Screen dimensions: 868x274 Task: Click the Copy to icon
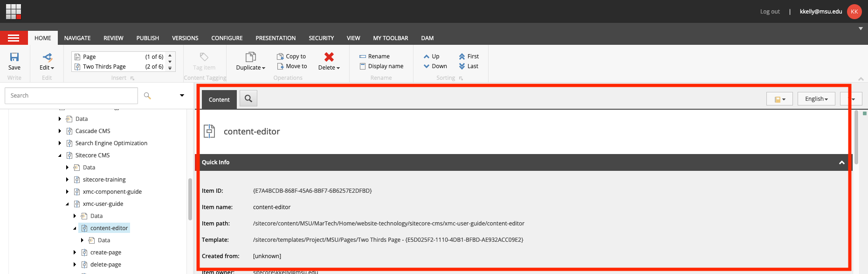pyautogui.click(x=280, y=56)
